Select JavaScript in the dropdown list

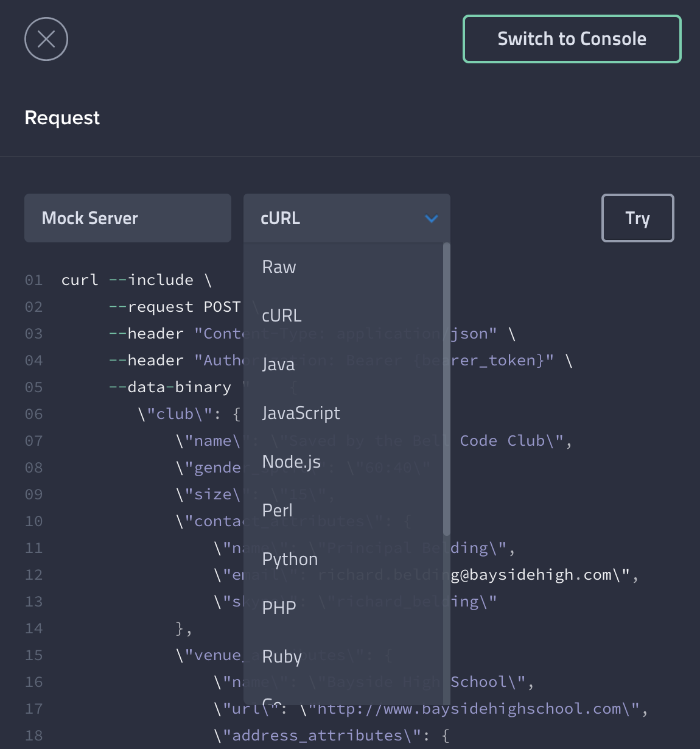coord(301,413)
